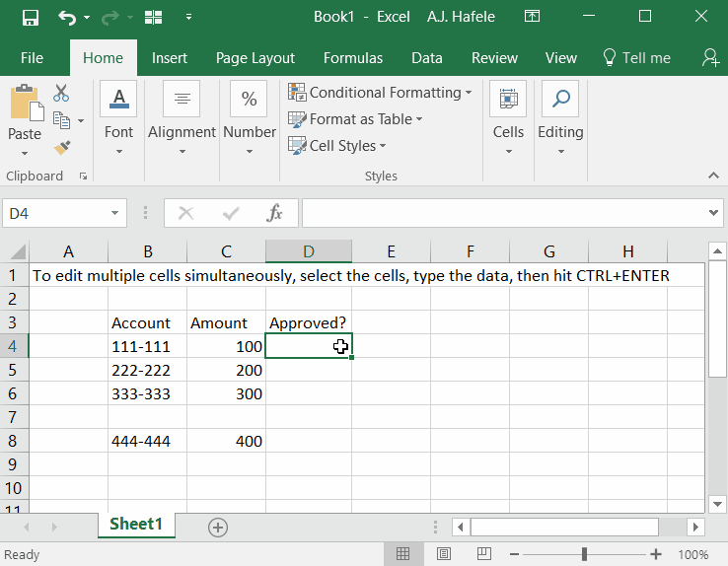Click the Enter checkmark formula button
The image size is (728, 566).
tap(231, 213)
